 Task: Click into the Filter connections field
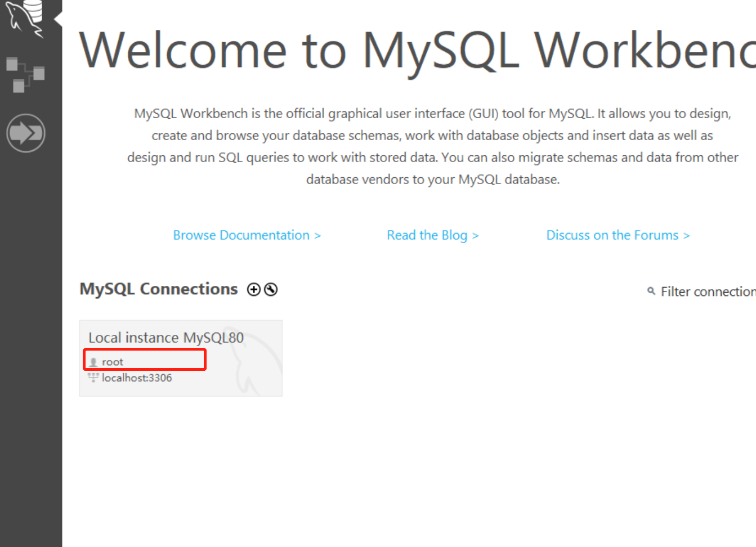click(708, 292)
